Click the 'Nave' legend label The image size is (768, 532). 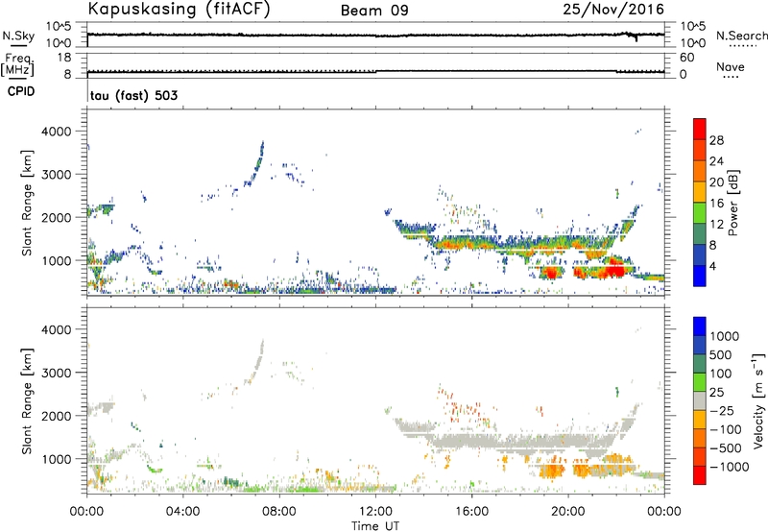tap(731, 67)
